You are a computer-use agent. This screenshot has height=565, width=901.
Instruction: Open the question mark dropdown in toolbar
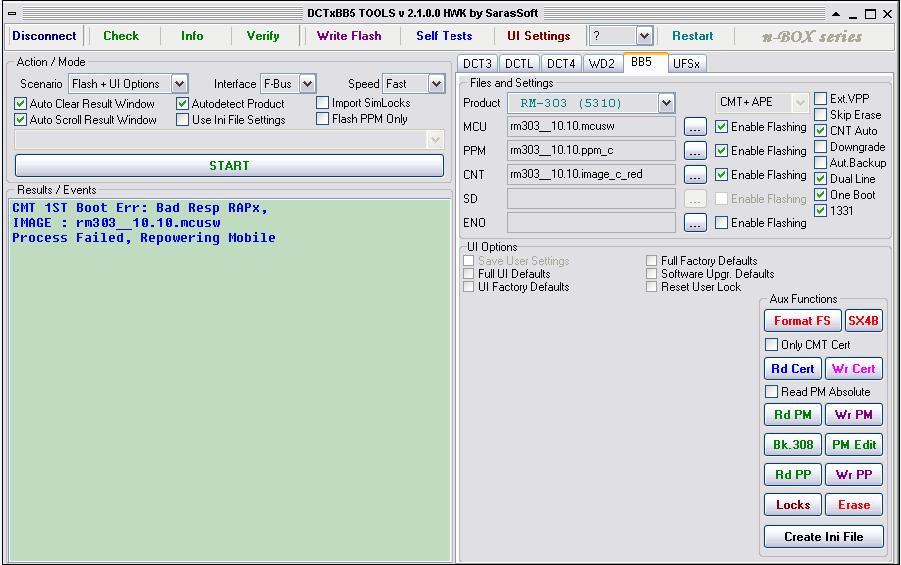coord(644,36)
